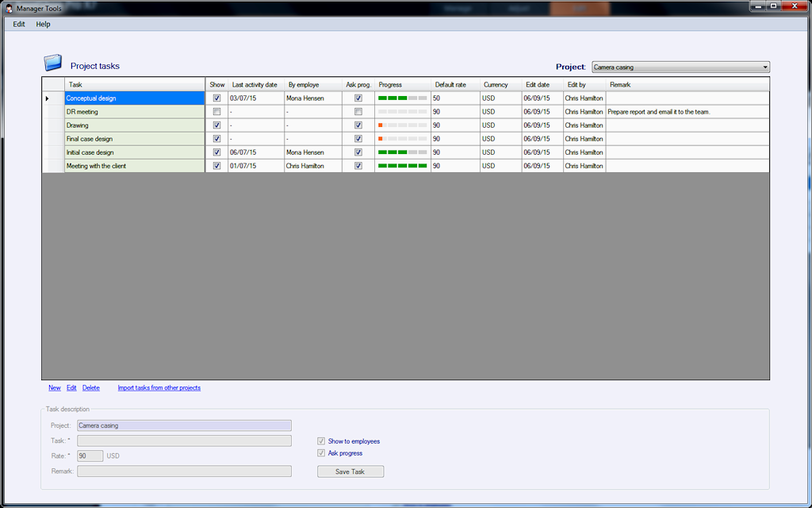The height and width of the screenshot is (508, 812).
Task: Select the Drawing task row
Action: 135,125
